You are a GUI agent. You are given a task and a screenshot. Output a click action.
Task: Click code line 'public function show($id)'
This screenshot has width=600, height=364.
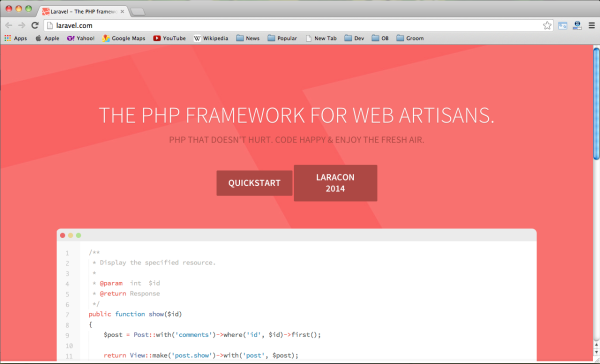point(135,314)
